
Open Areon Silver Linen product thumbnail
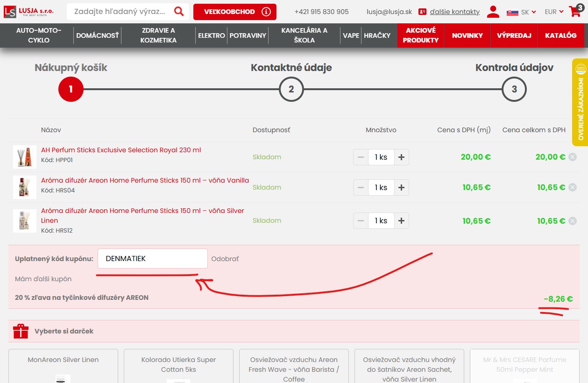pyautogui.click(x=25, y=221)
